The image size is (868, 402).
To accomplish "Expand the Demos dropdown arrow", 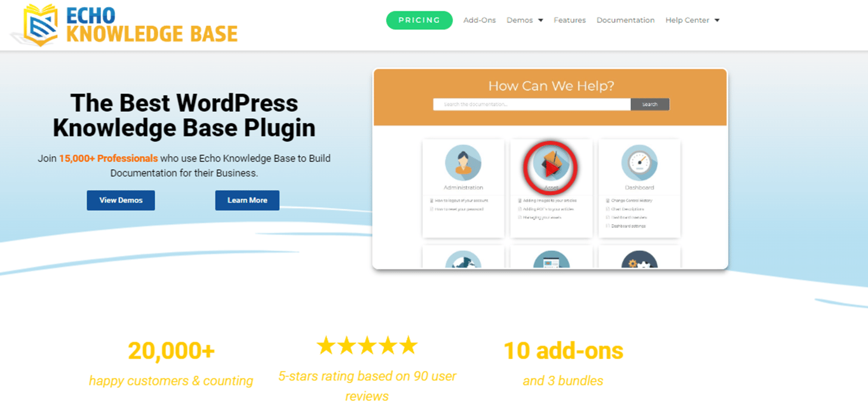I will [541, 20].
